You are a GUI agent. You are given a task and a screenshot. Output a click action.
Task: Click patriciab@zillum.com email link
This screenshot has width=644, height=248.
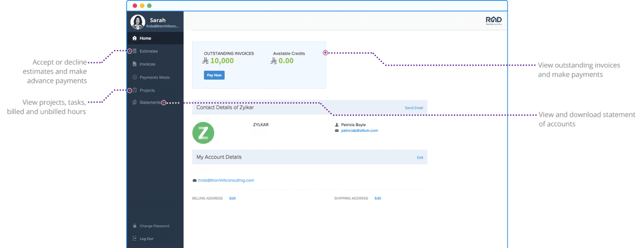[x=359, y=130]
